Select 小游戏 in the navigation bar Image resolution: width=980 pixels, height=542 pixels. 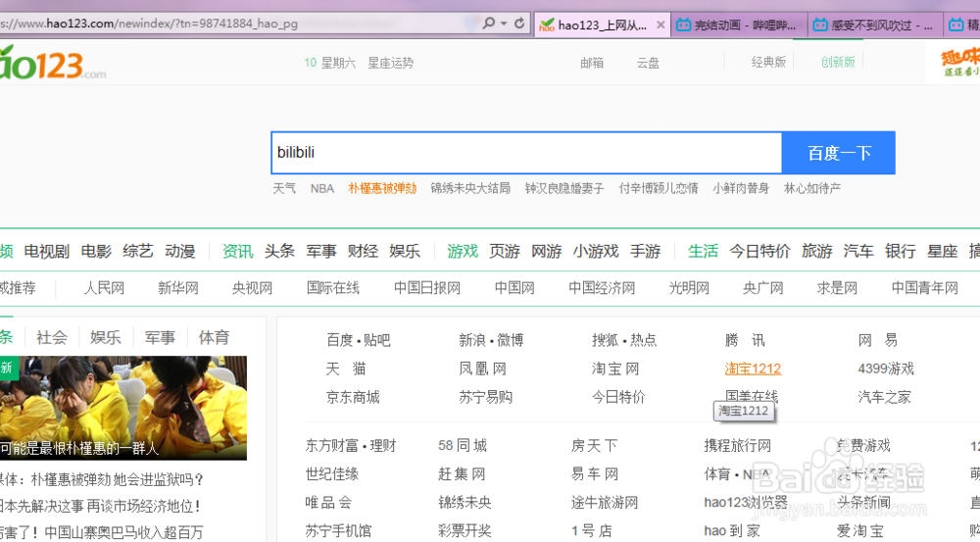[x=596, y=251]
